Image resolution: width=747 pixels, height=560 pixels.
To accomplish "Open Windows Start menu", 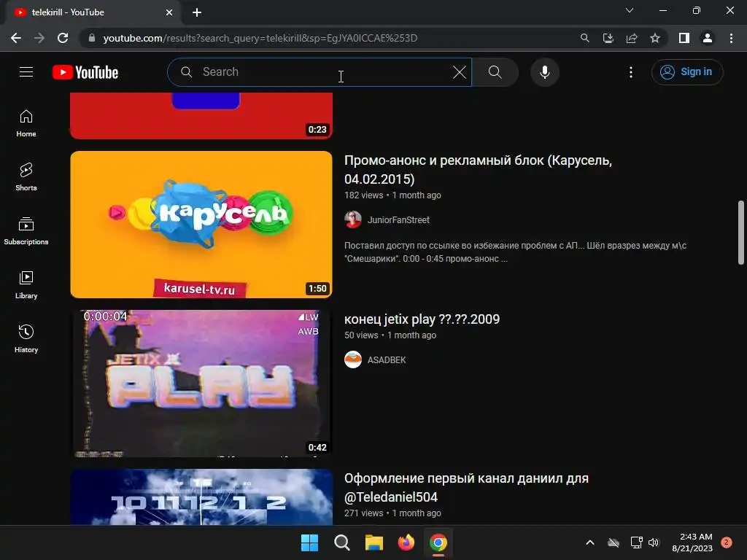I will [309, 542].
